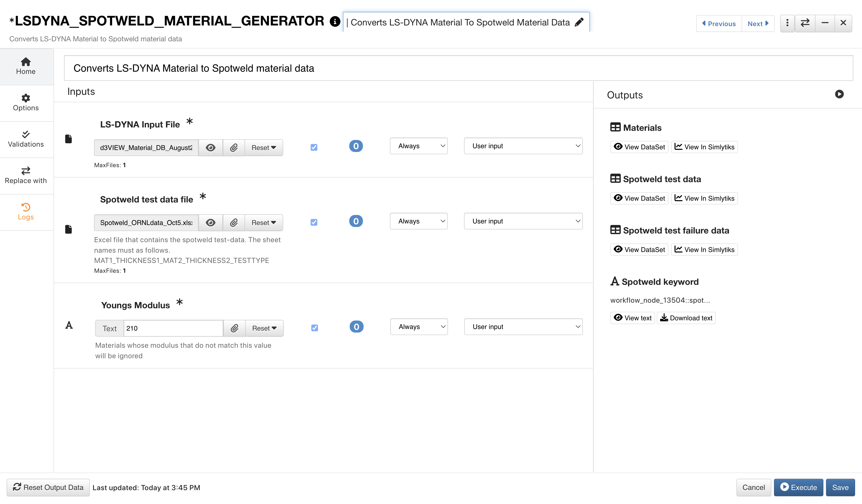This screenshot has width=862, height=504.
Task: Click the Youngs Modulus text field showing 210
Action: click(x=174, y=328)
